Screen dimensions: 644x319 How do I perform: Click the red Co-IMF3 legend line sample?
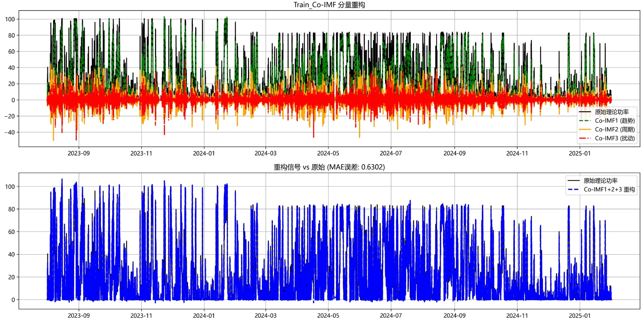(584, 139)
